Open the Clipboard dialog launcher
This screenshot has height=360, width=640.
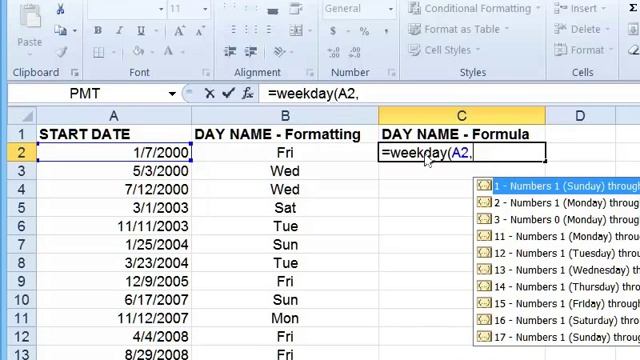75,73
